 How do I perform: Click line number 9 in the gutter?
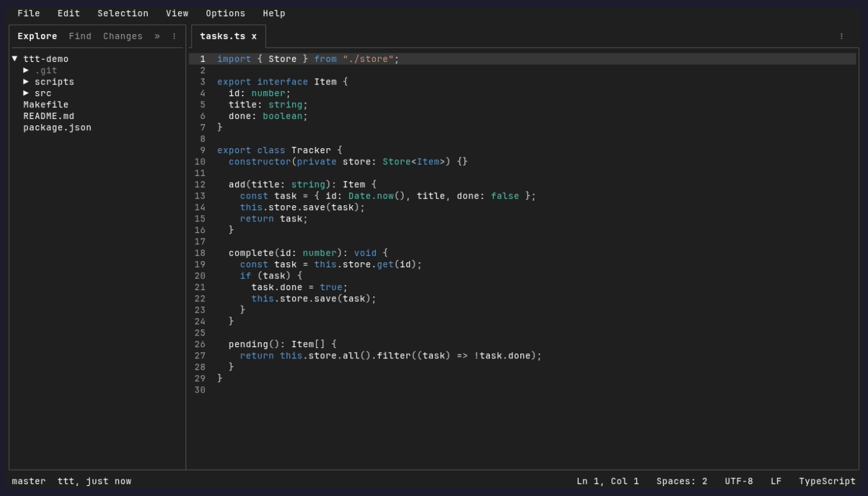point(203,150)
